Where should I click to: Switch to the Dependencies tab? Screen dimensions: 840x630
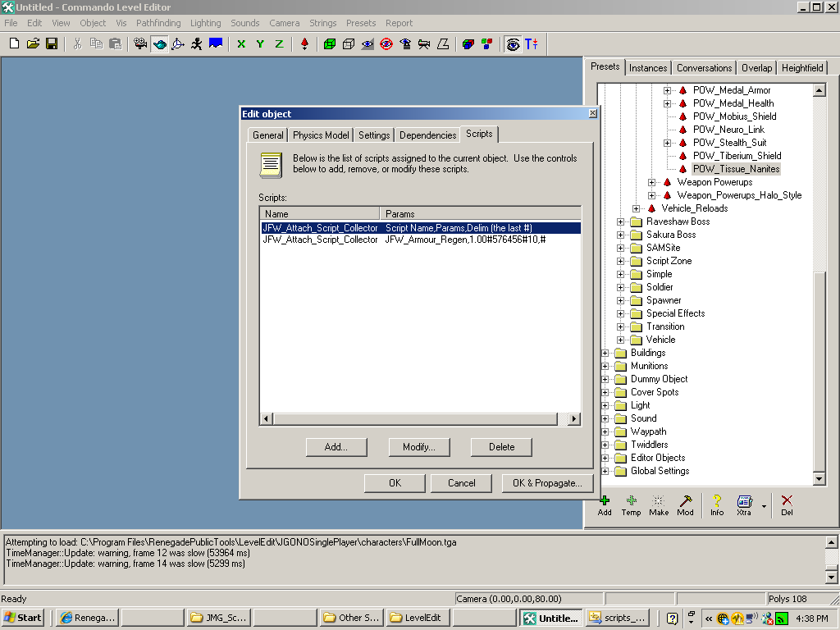coord(427,135)
